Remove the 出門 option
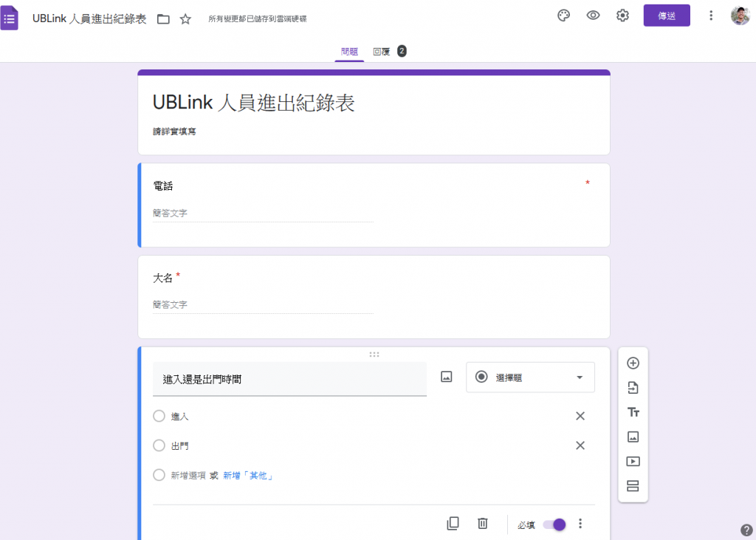Image resolution: width=756 pixels, height=540 pixels. [x=580, y=445]
